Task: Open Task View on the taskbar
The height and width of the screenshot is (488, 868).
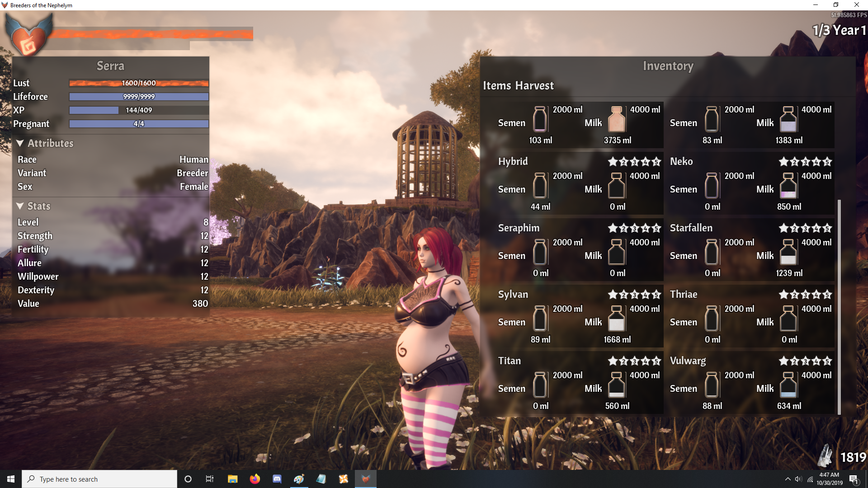Action: coord(209,479)
